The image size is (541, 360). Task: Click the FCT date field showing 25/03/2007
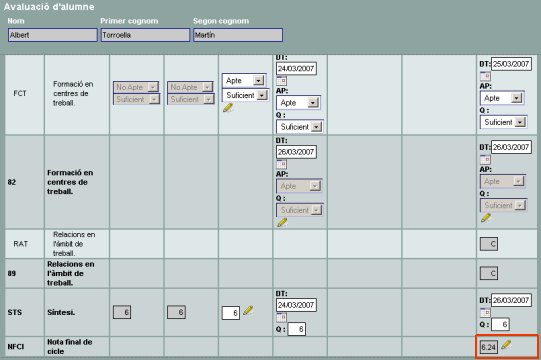click(x=511, y=64)
